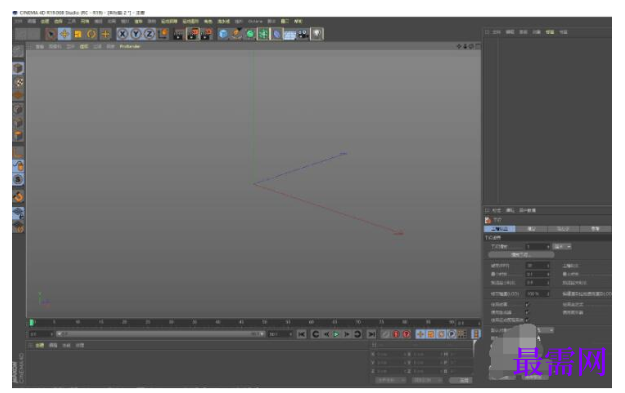Activate the Rotate tool icon
Screen dimensions: 625x393
pos(91,34)
